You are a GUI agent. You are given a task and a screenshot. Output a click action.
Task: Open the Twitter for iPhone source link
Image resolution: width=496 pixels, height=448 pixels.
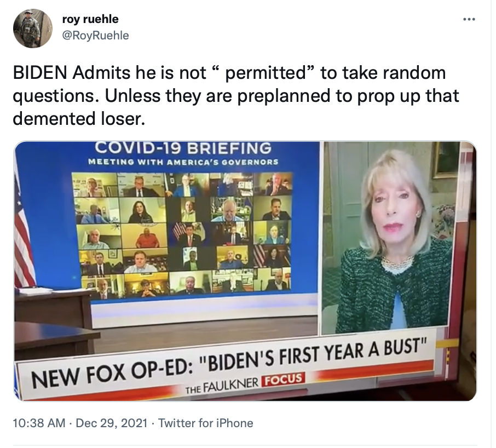206,423
